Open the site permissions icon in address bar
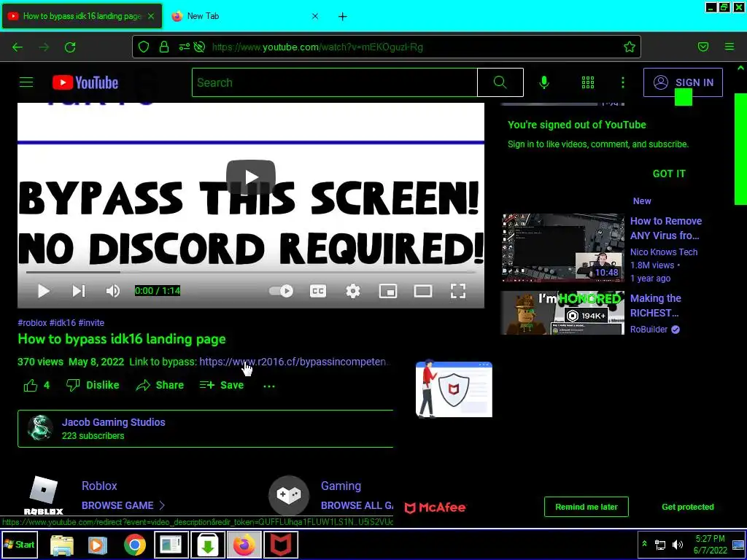 (184, 47)
